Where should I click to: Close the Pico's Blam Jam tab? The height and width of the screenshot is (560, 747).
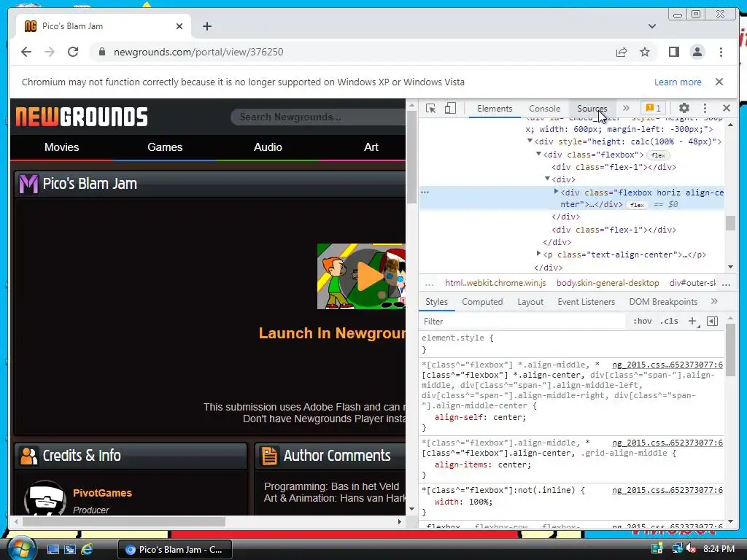pyautogui.click(x=179, y=26)
